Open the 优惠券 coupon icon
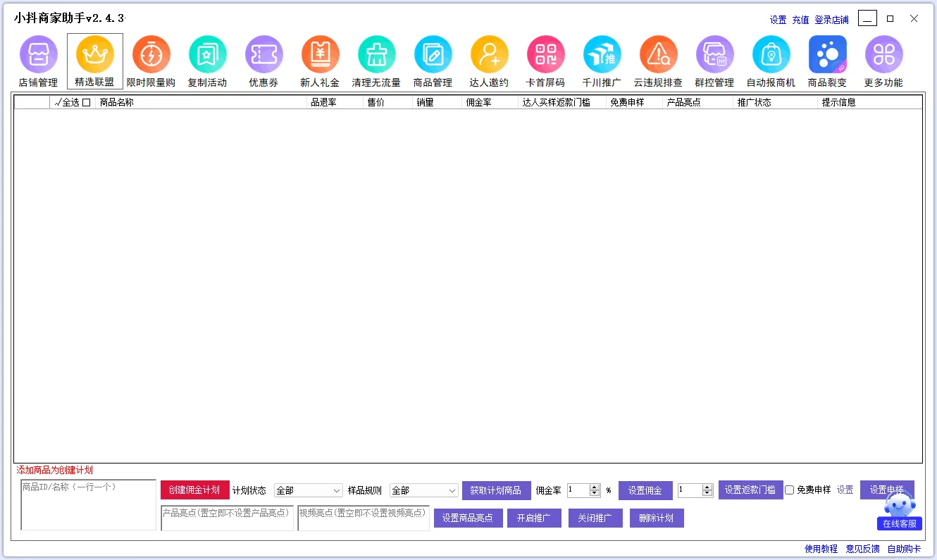This screenshot has width=937, height=560. click(263, 55)
